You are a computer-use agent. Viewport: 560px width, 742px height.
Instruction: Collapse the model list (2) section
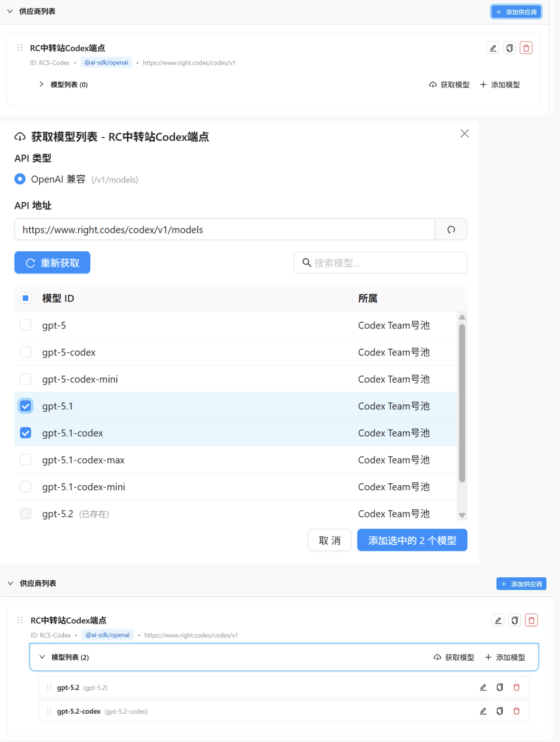pyautogui.click(x=42, y=657)
